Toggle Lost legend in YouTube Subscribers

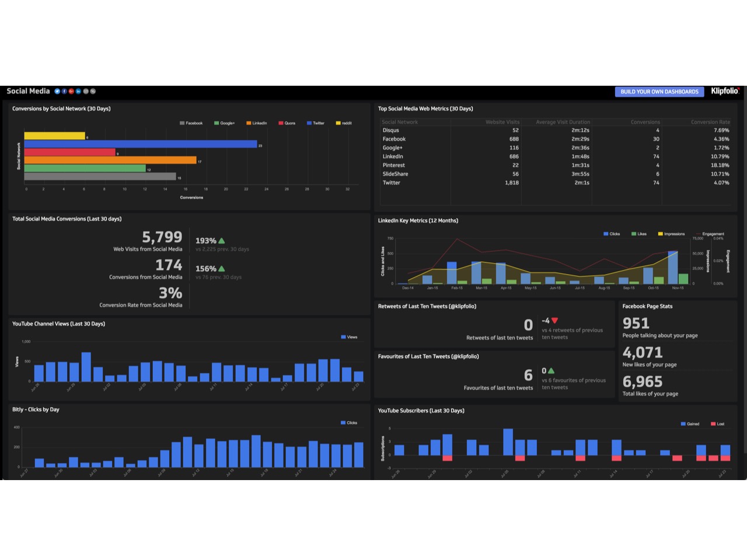pyautogui.click(x=717, y=424)
